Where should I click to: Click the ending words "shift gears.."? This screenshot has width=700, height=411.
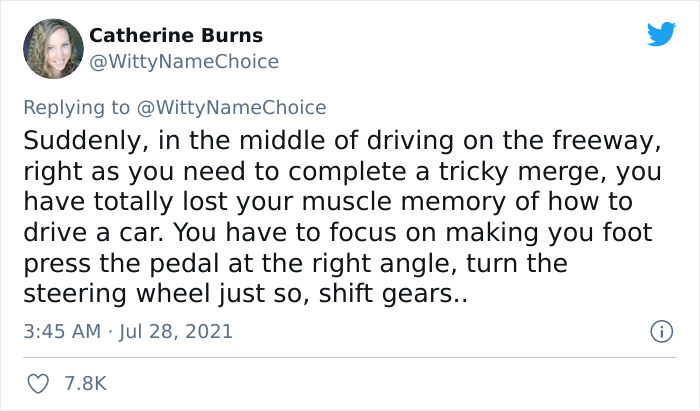pyautogui.click(x=403, y=297)
